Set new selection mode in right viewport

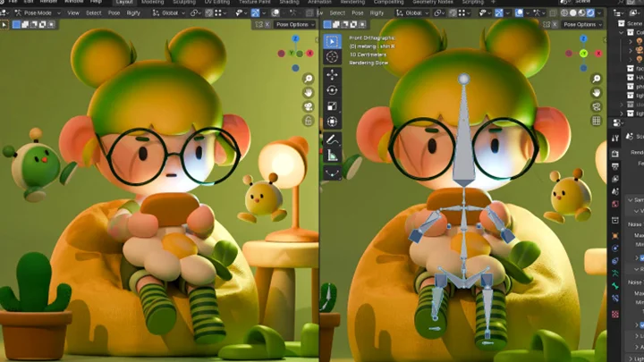coord(327,25)
